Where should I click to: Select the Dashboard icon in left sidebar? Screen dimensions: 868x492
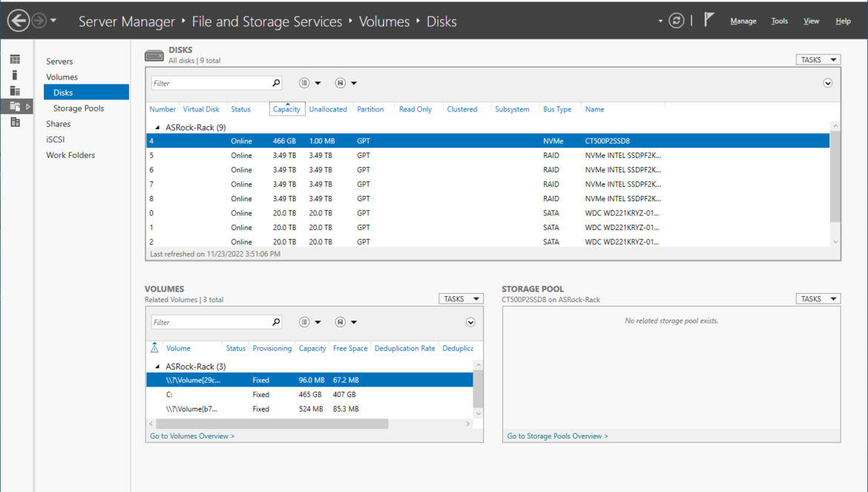15,59
